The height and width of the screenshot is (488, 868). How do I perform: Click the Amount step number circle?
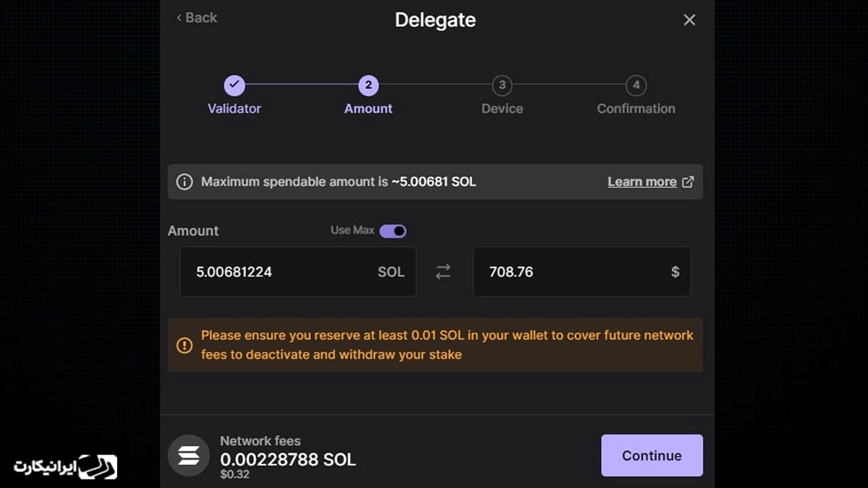[368, 85]
